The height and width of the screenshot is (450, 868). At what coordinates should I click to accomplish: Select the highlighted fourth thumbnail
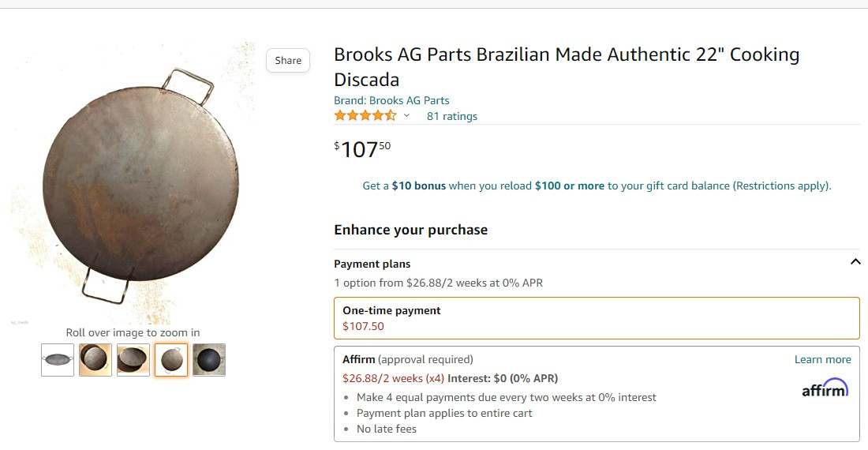(171, 360)
